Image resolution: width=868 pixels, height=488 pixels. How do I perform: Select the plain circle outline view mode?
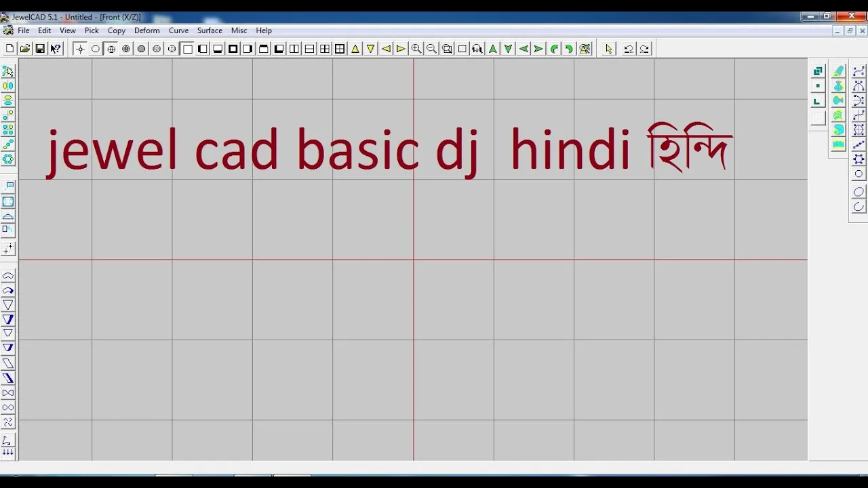click(x=96, y=49)
